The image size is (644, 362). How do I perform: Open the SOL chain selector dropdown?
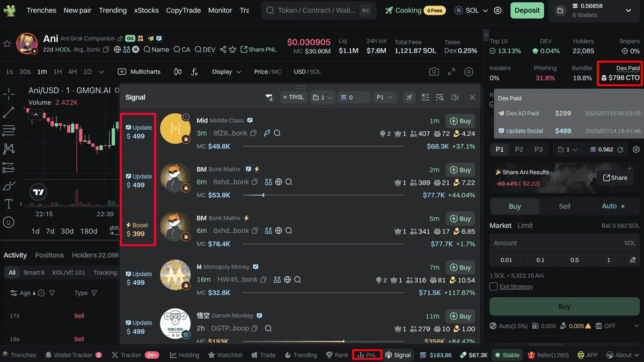point(471,10)
